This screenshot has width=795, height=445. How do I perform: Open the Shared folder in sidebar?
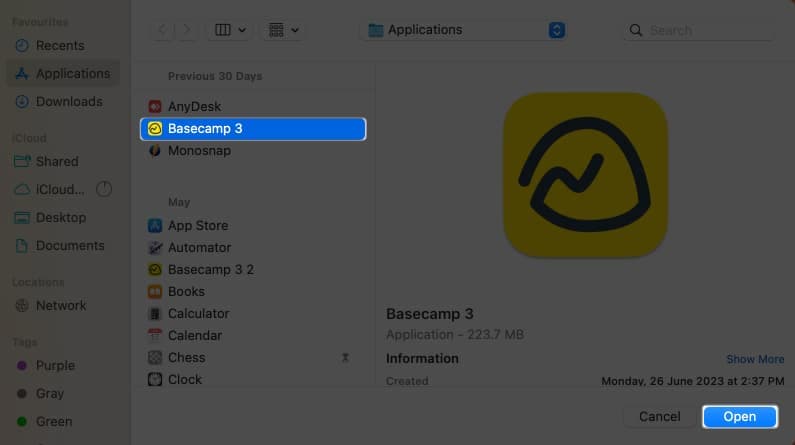pos(63,161)
